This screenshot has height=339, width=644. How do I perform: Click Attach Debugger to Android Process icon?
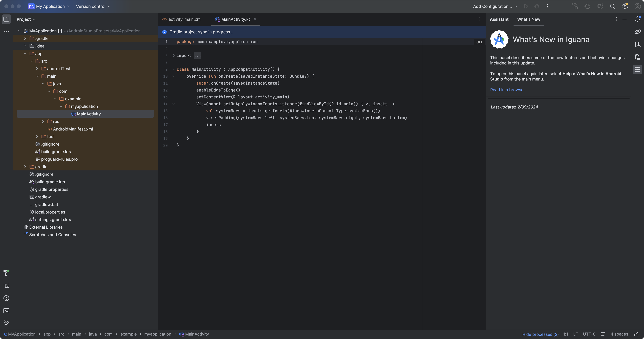click(x=588, y=6)
